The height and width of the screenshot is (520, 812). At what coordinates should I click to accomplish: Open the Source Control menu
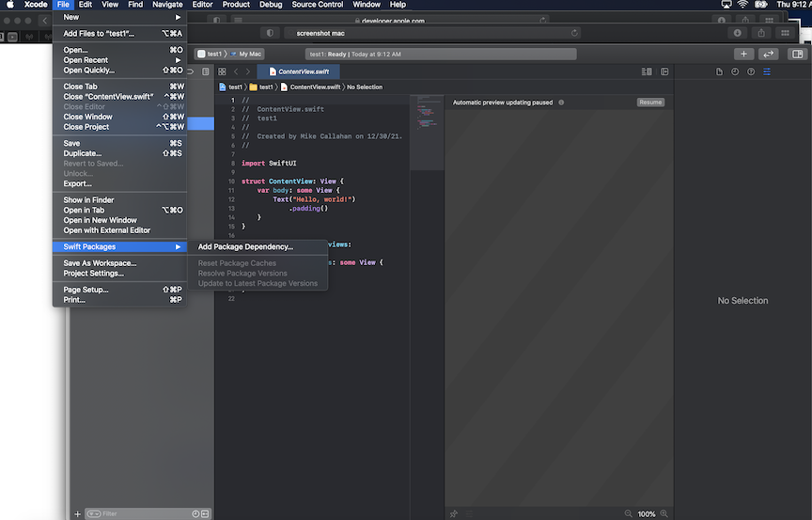point(318,5)
